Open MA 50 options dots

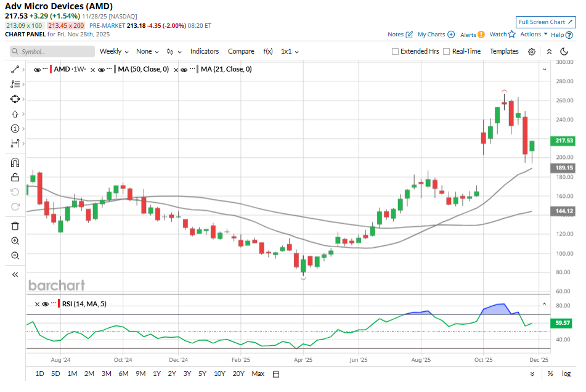tap(109, 69)
